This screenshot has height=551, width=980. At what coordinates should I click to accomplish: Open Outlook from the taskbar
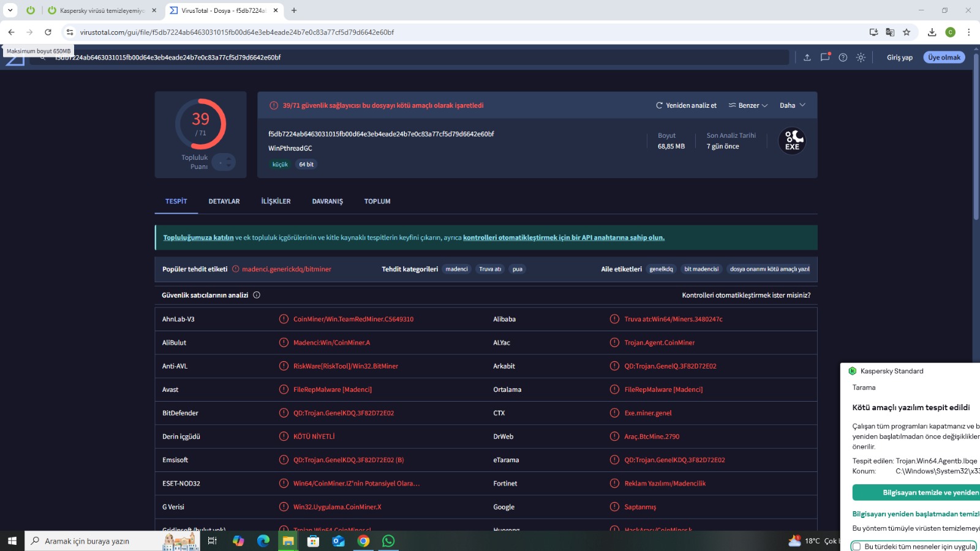point(338,541)
